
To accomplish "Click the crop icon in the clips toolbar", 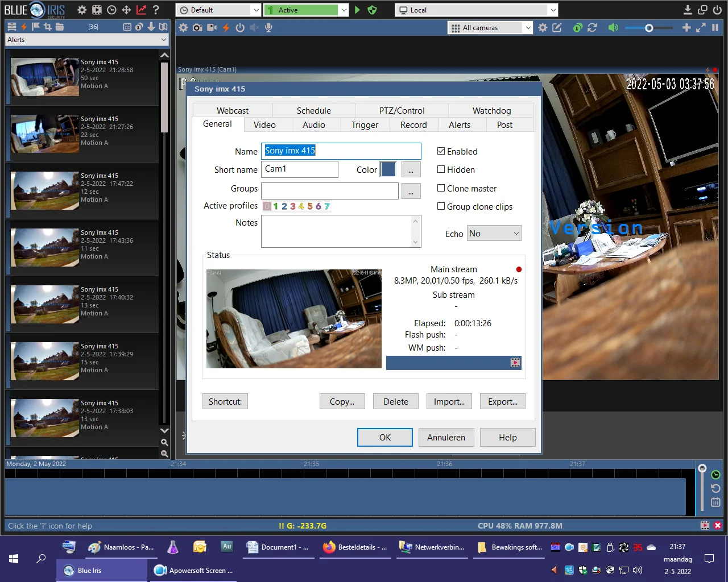I will [48, 27].
